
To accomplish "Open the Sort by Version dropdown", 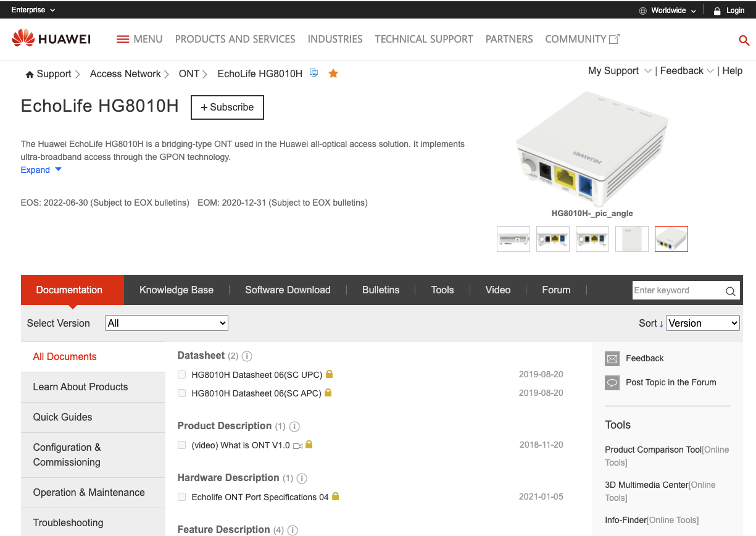I will click(x=702, y=322).
